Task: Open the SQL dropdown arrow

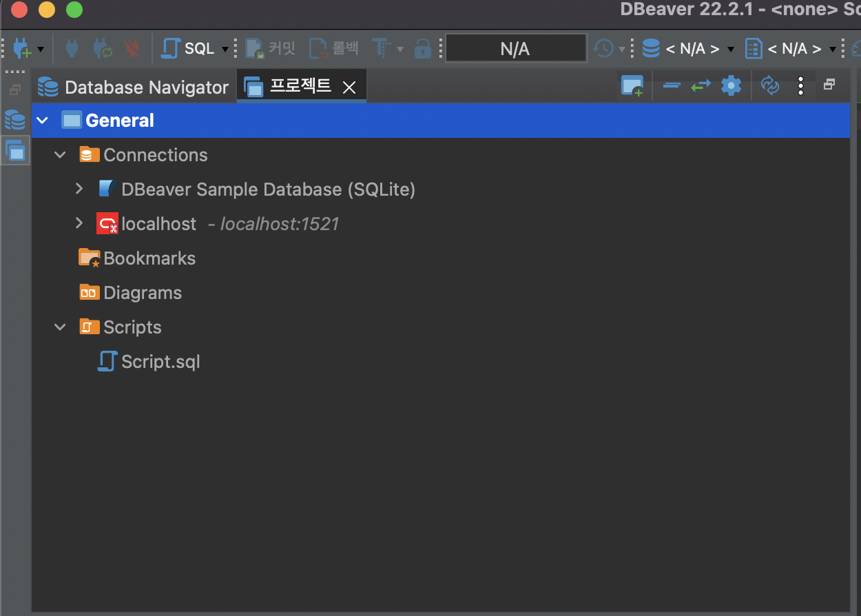Action: point(225,50)
